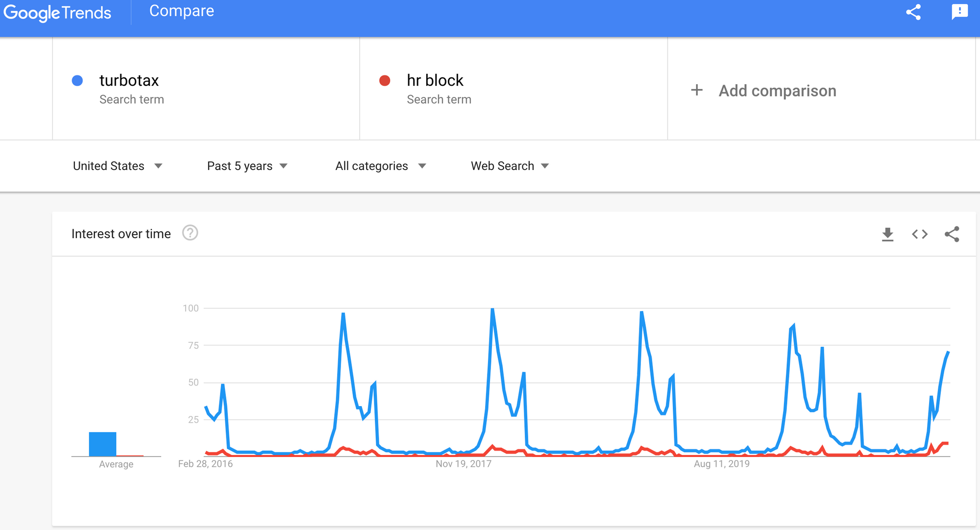Click the Nov 19, 2017 turbotax peak on the chart

coord(492,310)
